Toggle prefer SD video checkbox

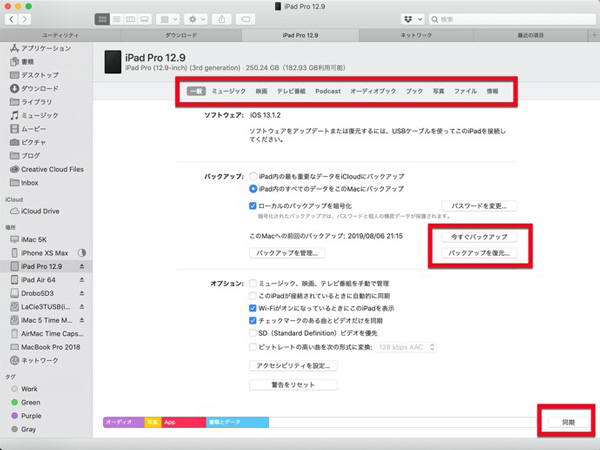(253, 333)
